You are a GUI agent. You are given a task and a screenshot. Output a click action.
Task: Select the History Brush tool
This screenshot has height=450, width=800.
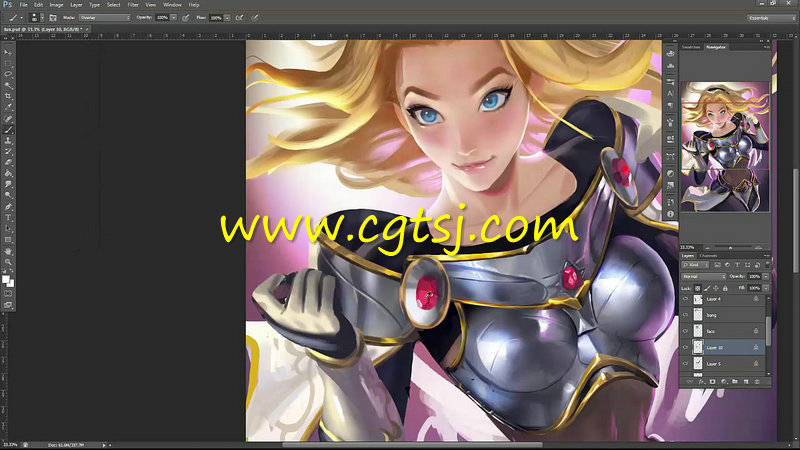(x=8, y=152)
